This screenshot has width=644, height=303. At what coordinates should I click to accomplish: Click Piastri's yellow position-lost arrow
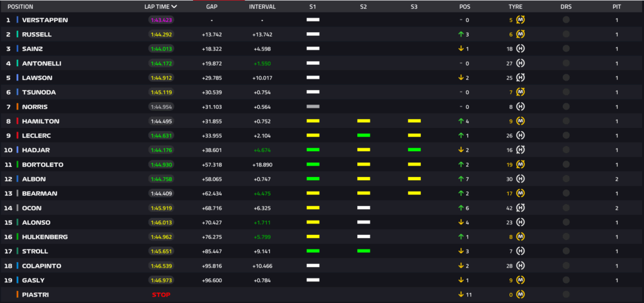[x=460, y=295]
